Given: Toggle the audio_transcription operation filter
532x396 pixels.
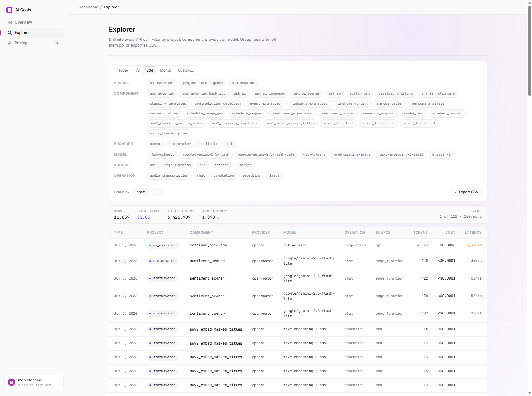Looking at the screenshot, I should coord(169,176).
